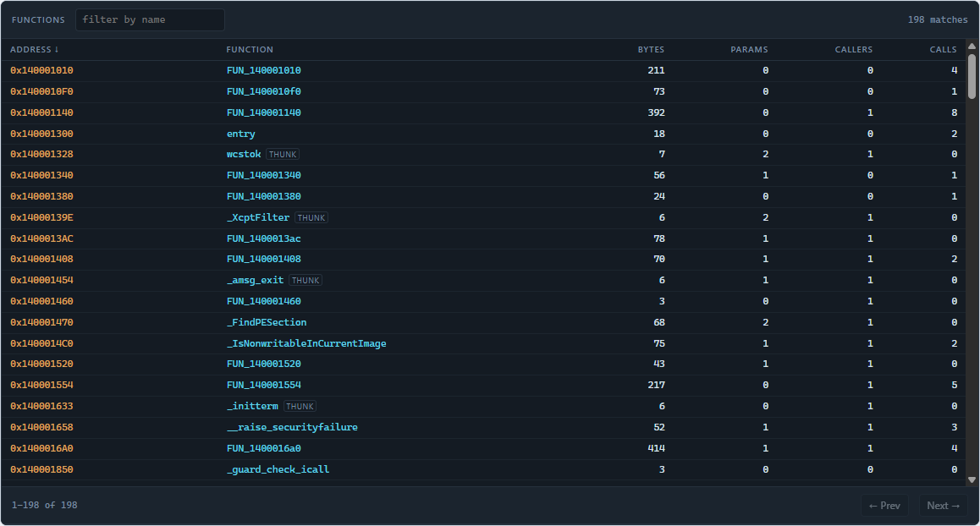980x526 pixels.
Task: Go to the Next page button
Action: (943, 506)
